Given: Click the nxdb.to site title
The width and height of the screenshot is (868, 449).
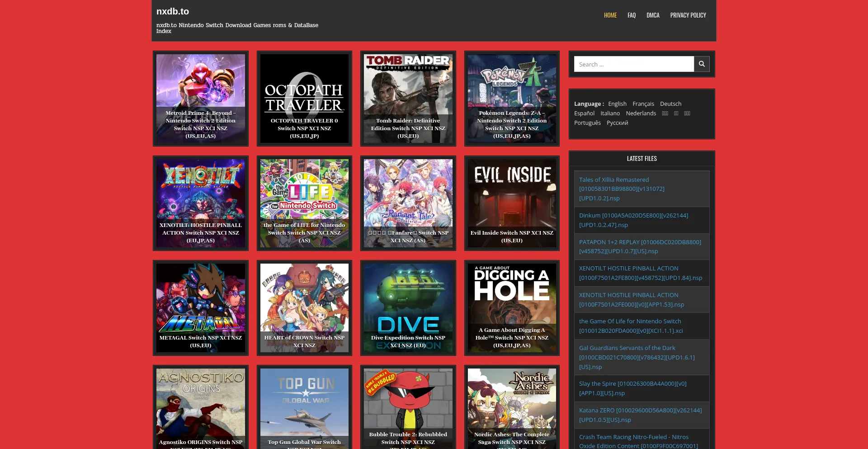Looking at the screenshot, I should [x=173, y=11].
